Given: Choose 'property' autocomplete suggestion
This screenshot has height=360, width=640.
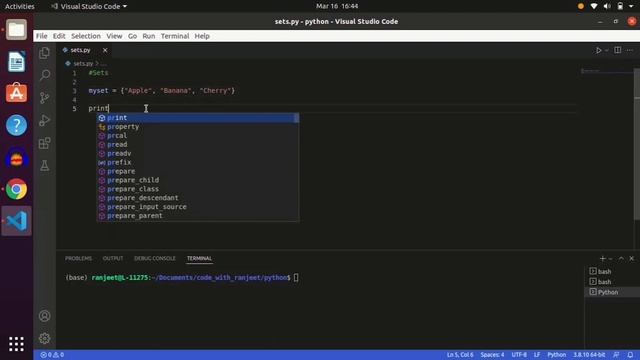Looking at the screenshot, I should [198, 127].
